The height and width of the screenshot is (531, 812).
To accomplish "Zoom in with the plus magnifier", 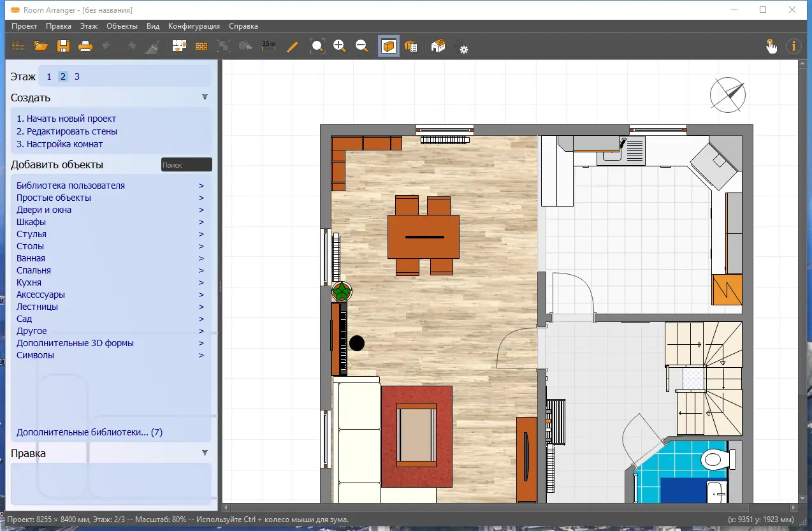I will point(339,46).
